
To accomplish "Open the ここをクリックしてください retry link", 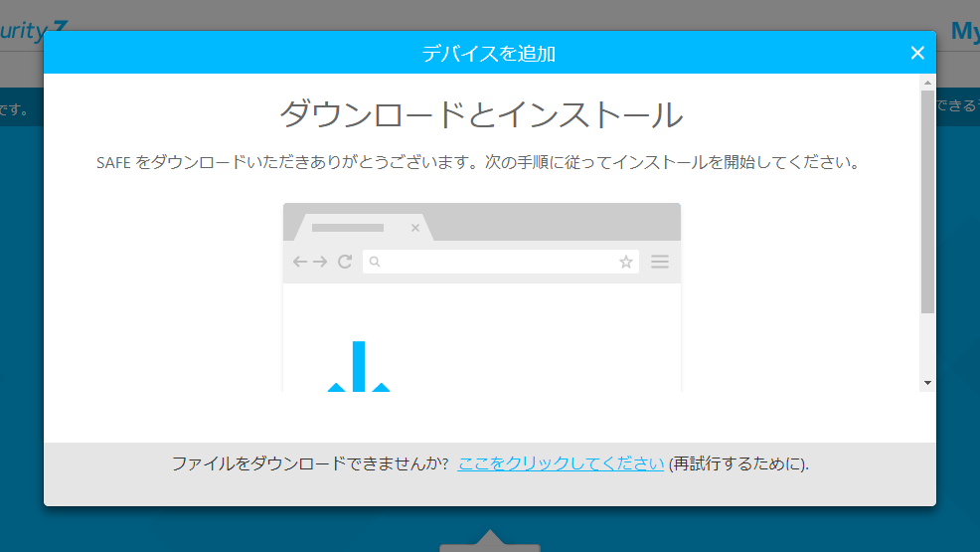I will tap(561, 463).
